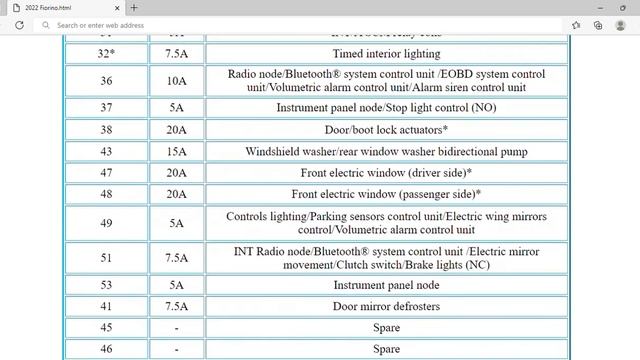Select fuse number cell '49'
Image resolution: width=640 pixels, height=360 pixels.
(x=106, y=223)
